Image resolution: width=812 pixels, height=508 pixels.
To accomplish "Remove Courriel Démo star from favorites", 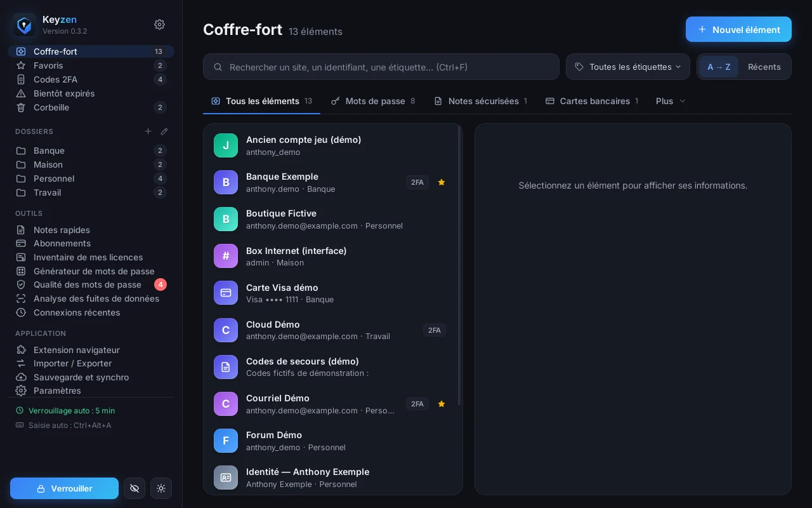I will click(442, 404).
